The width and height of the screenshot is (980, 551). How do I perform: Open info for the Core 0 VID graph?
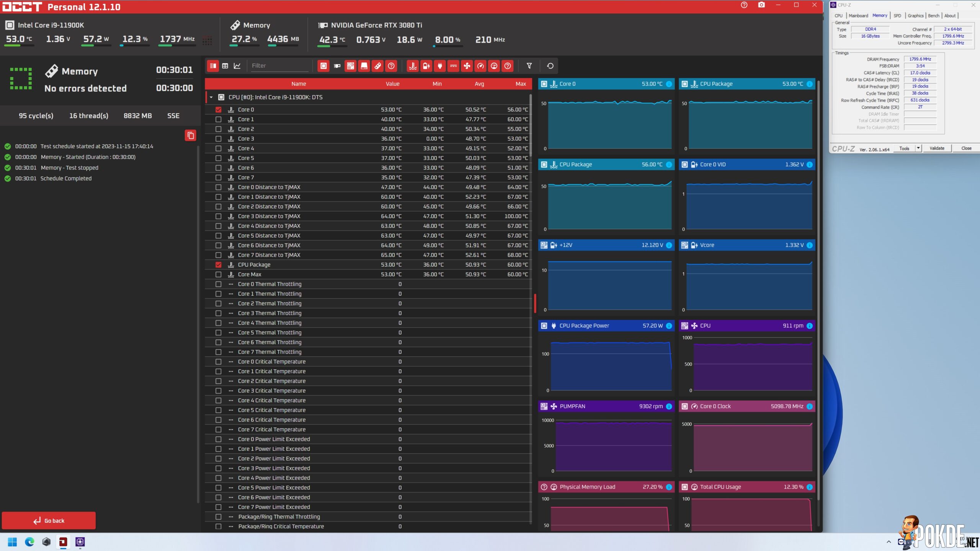click(809, 165)
